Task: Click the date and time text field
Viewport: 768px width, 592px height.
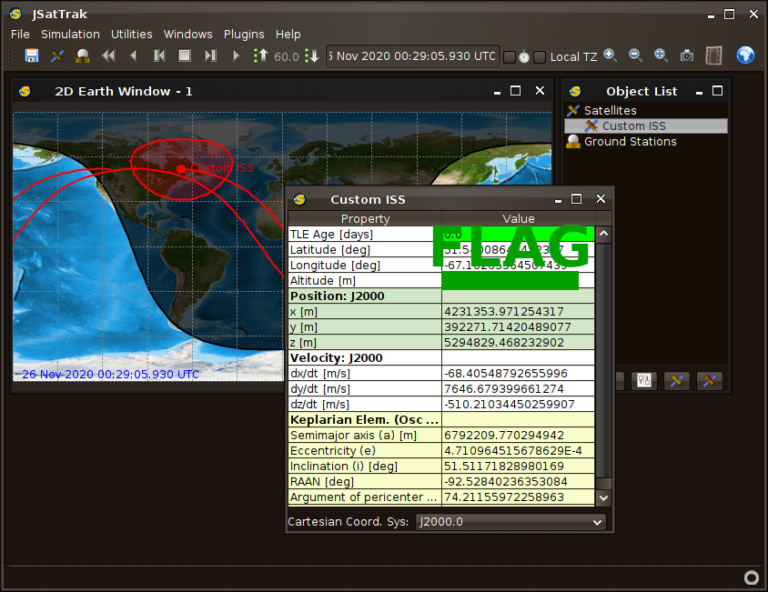Action: [x=412, y=56]
